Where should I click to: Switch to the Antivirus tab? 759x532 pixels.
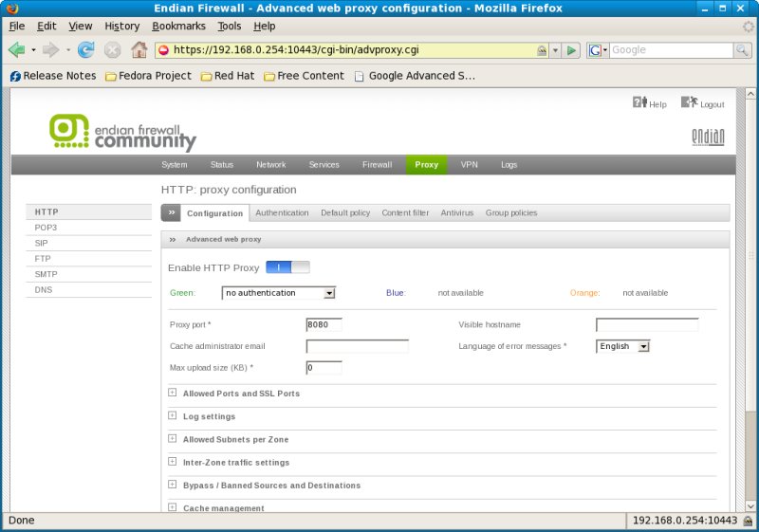(457, 212)
